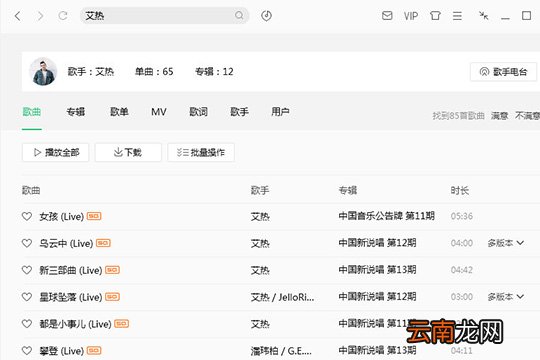
Task: Like the song 女孩 (Live)
Action: pyautogui.click(x=27, y=216)
